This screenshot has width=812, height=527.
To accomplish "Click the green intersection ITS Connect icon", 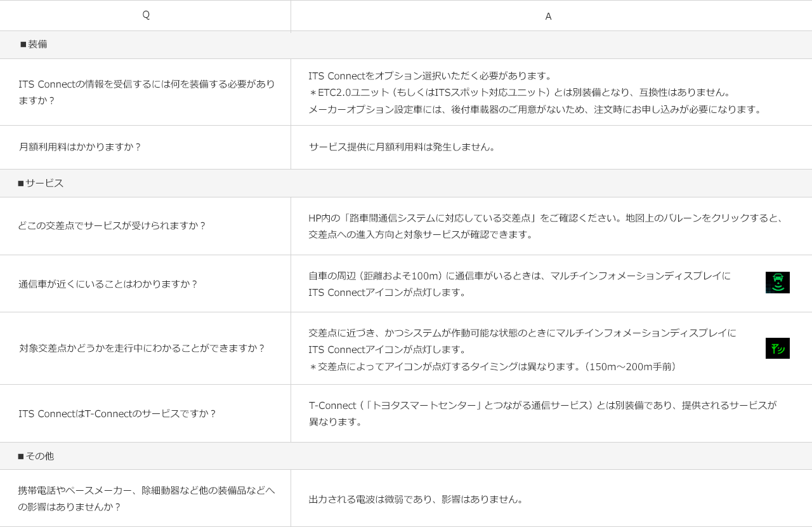I will tap(777, 349).
